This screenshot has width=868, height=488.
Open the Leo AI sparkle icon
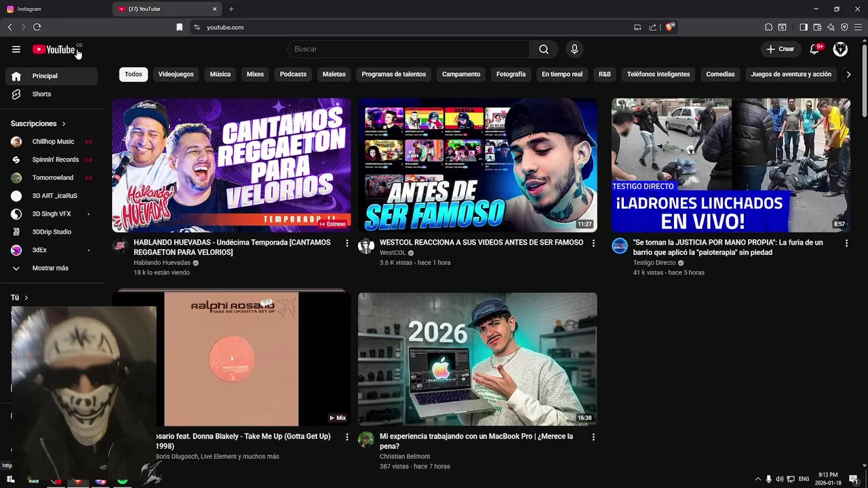(831, 27)
